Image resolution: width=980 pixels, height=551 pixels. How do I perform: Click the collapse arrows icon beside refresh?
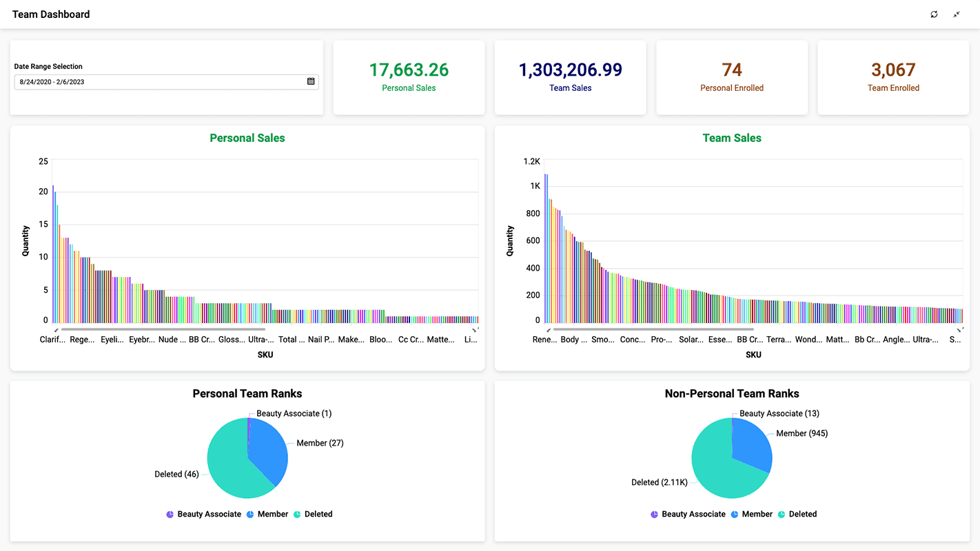pos(957,14)
